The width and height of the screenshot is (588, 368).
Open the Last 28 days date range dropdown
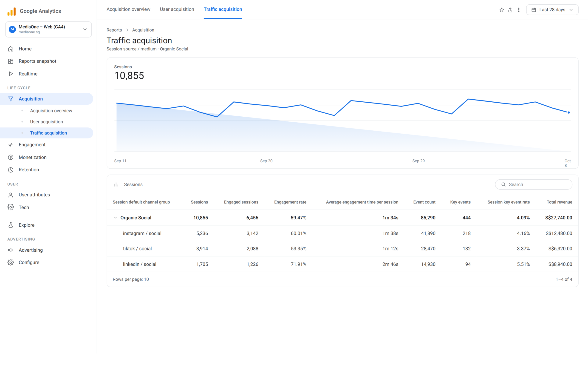coord(552,10)
